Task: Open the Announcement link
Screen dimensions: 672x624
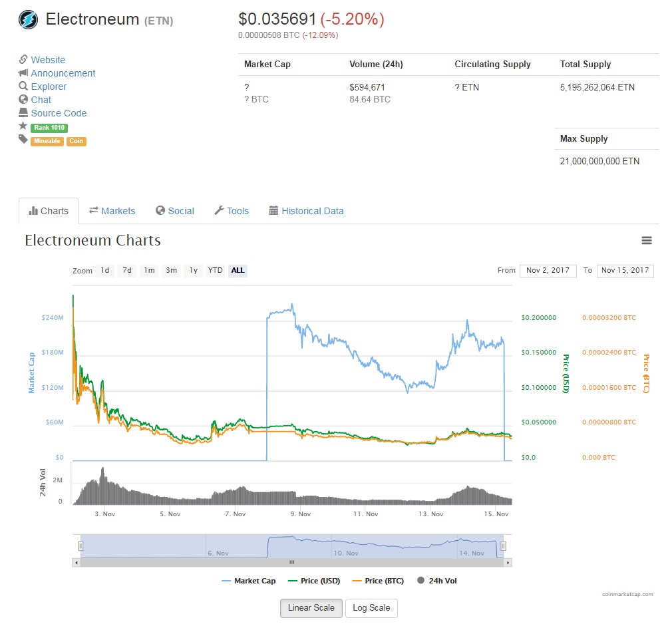Action: 63,73
